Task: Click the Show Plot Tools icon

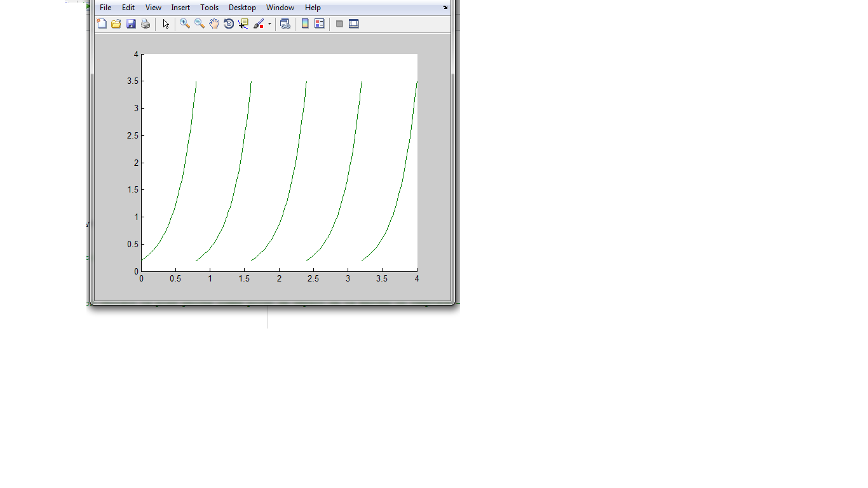Action: tap(354, 24)
